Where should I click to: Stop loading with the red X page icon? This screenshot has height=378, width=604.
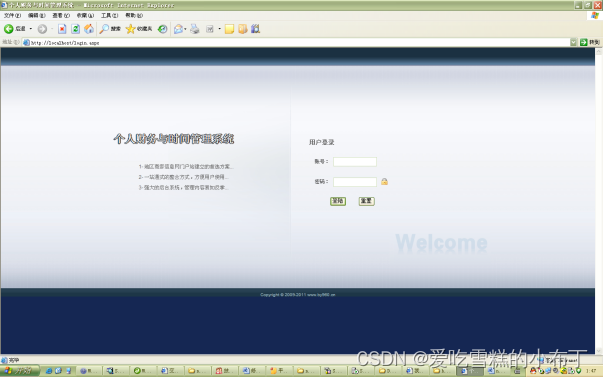[62, 29]
